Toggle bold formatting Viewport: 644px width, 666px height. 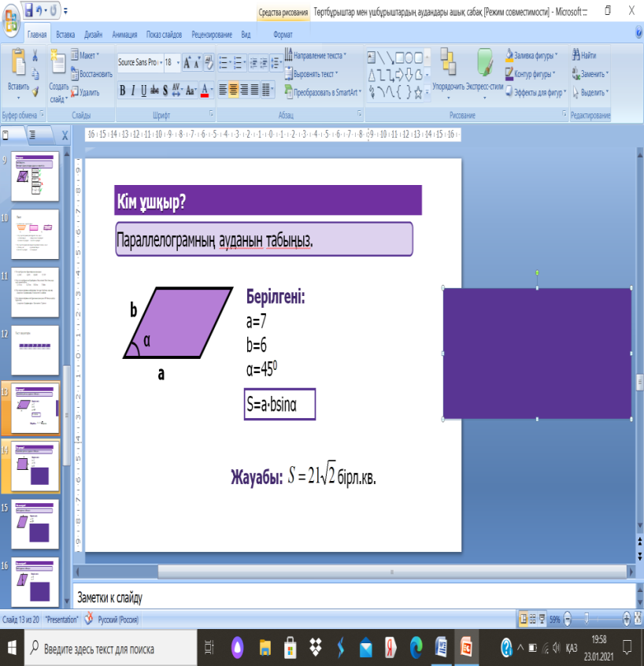122,91
